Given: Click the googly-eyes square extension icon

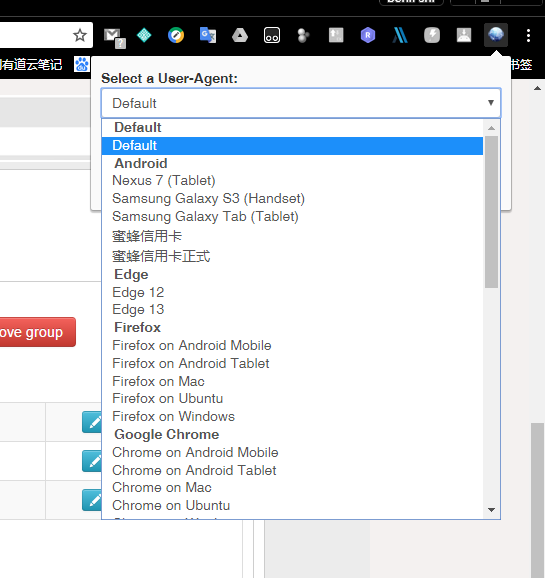Looking at the screenshot, I should (272, 35).
